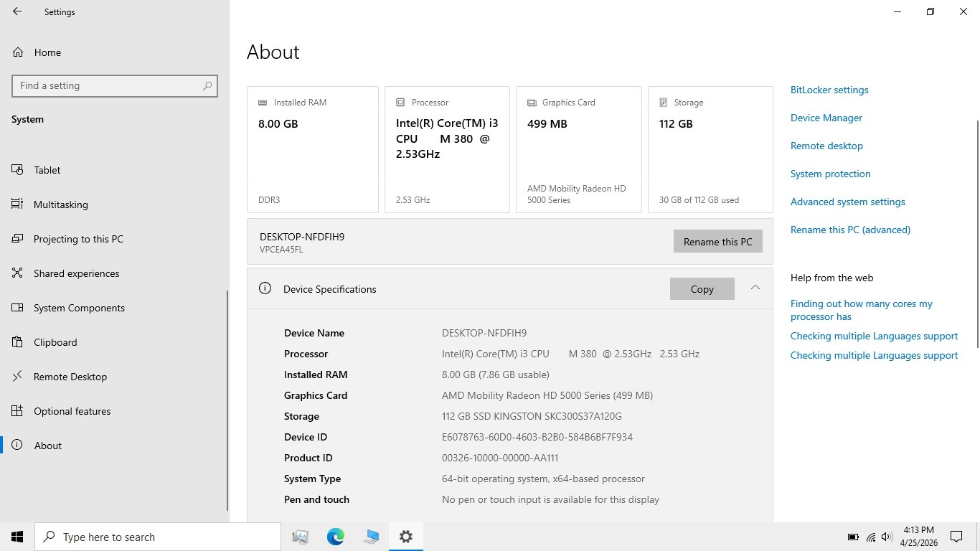Click the Processor info card

[447, 150]
